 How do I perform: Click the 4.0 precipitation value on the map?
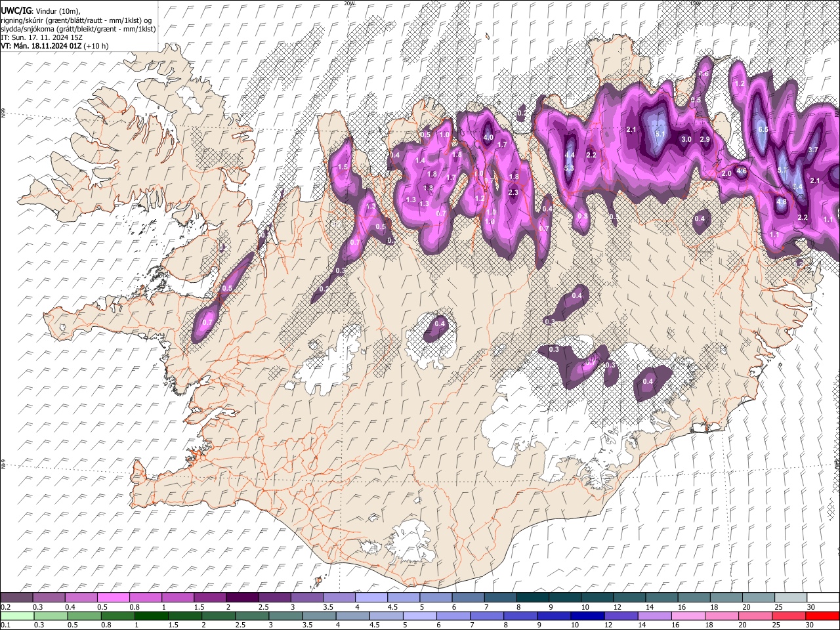point(488,137)
